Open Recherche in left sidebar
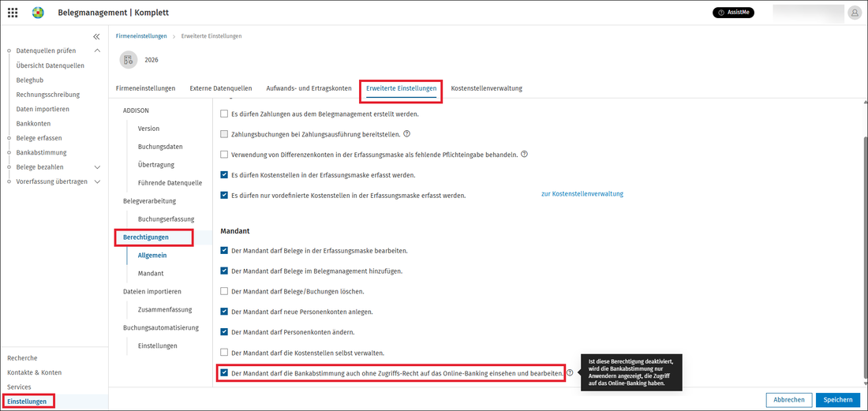This screenshot has height=411, width=868. pyautogui.click(x=22, y=358)
